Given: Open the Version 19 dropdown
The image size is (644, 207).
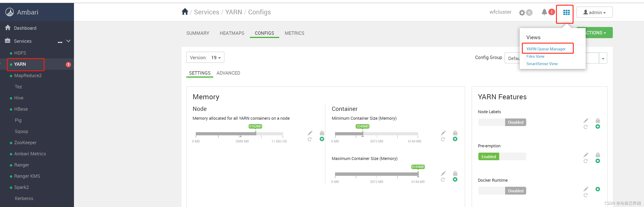Looking at the screenshot, I should pos(205,58).
